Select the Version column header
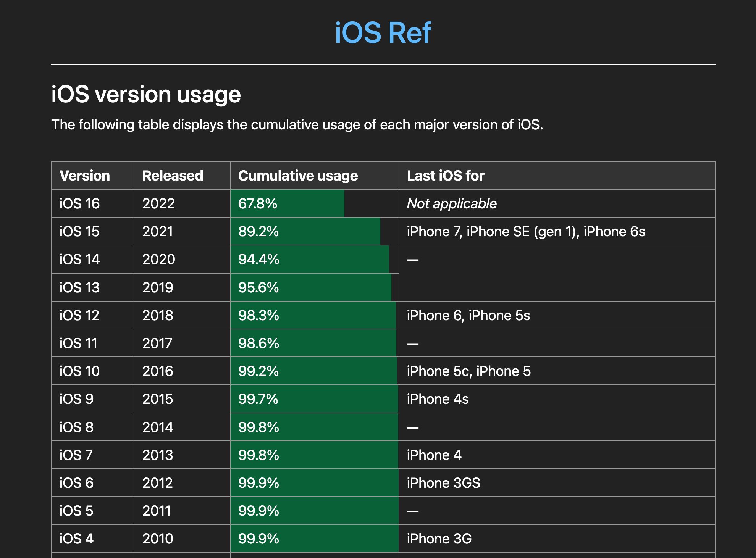The image size is (756, 558). pos(93,176)
